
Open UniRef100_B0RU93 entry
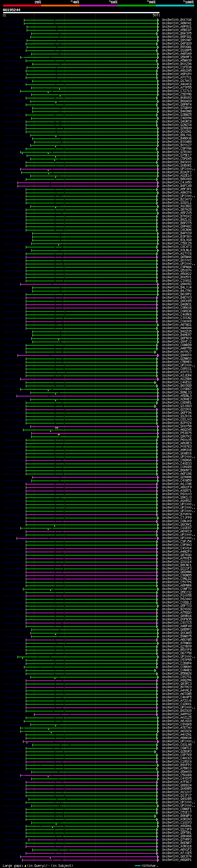pyautogui.click(x=176, y=98)
